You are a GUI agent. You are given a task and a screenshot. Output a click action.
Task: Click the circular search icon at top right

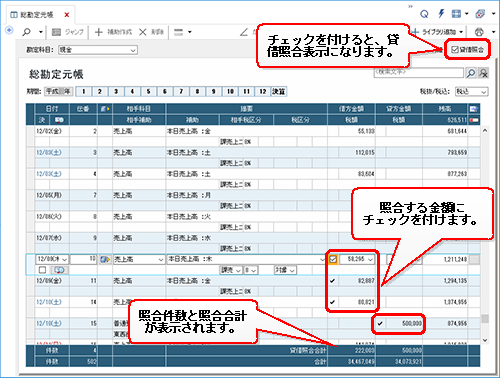click(424, 14)
